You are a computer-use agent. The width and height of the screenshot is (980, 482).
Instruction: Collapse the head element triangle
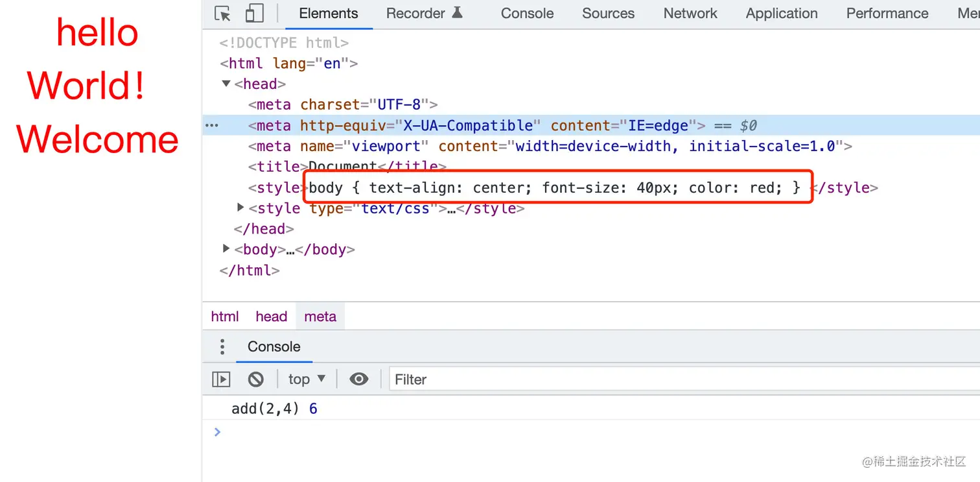tap(226, 84)
